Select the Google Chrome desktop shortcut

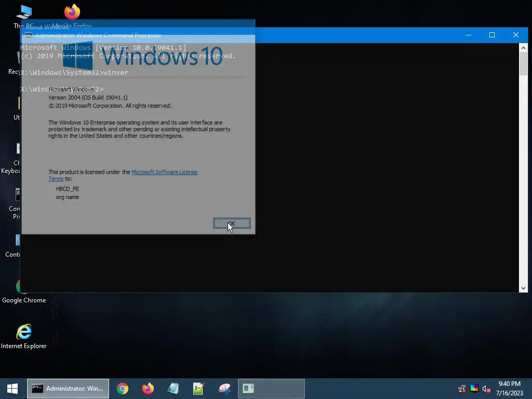pos(24,291)
